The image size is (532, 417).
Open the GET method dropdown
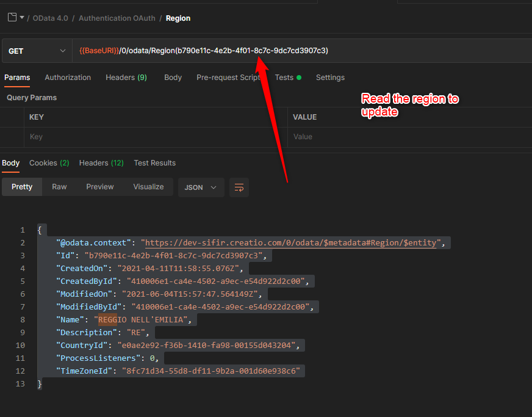coord(37,51)
